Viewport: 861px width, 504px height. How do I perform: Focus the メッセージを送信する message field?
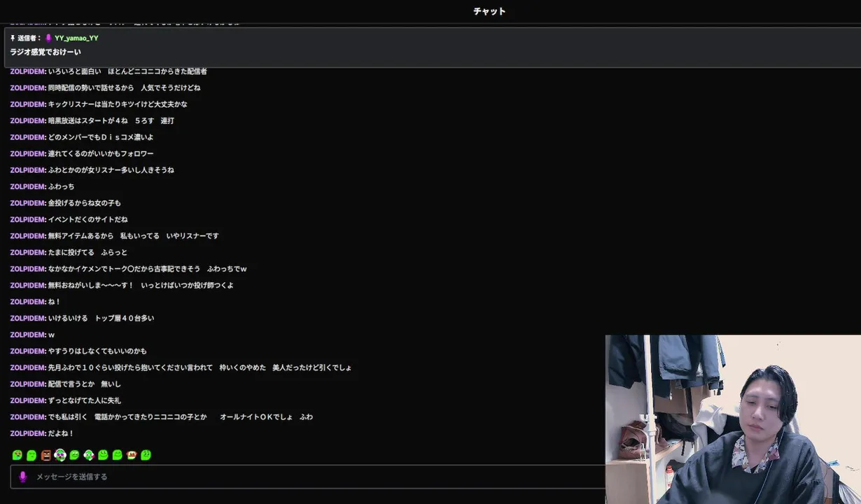[x=308, y=477]
